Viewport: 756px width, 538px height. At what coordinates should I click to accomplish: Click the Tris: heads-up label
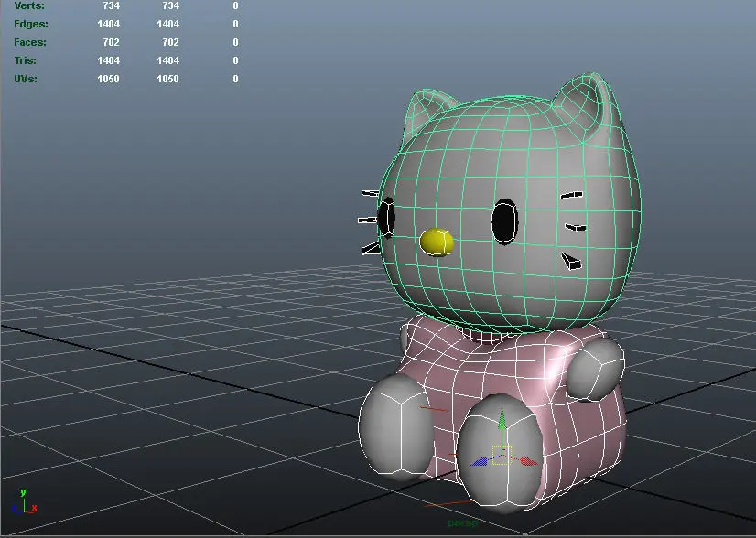[25, 60]
